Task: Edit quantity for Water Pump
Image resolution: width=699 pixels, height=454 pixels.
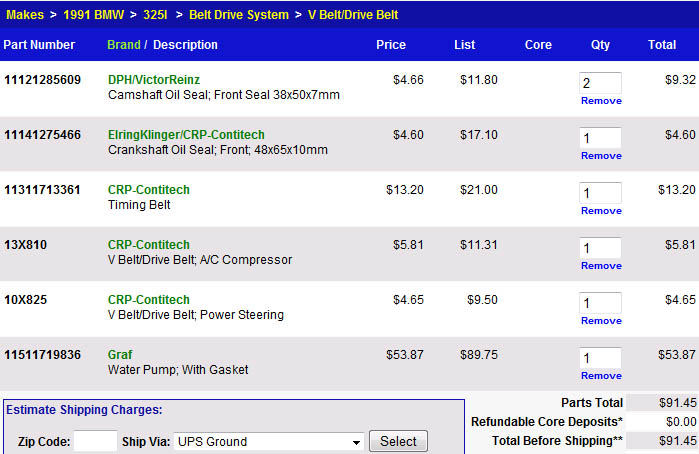Action: pyautogui.click(x=600, y=358)
